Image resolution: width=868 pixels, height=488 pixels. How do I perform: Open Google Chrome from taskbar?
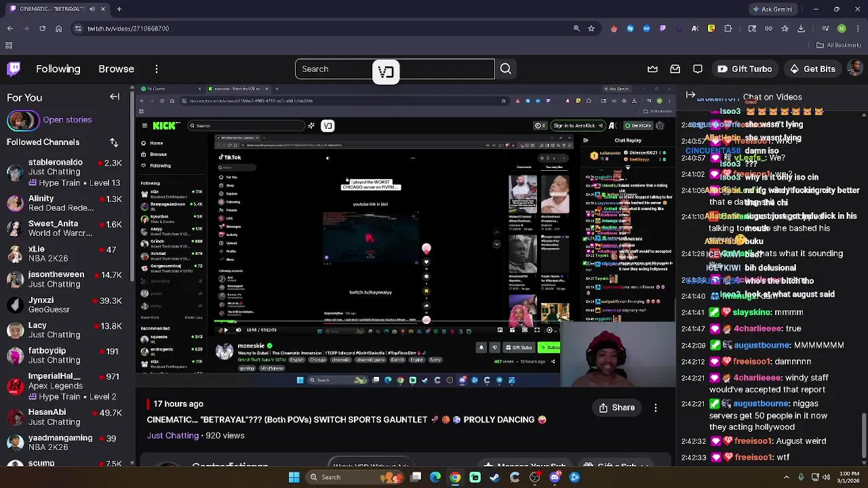[x=455, y=477]
